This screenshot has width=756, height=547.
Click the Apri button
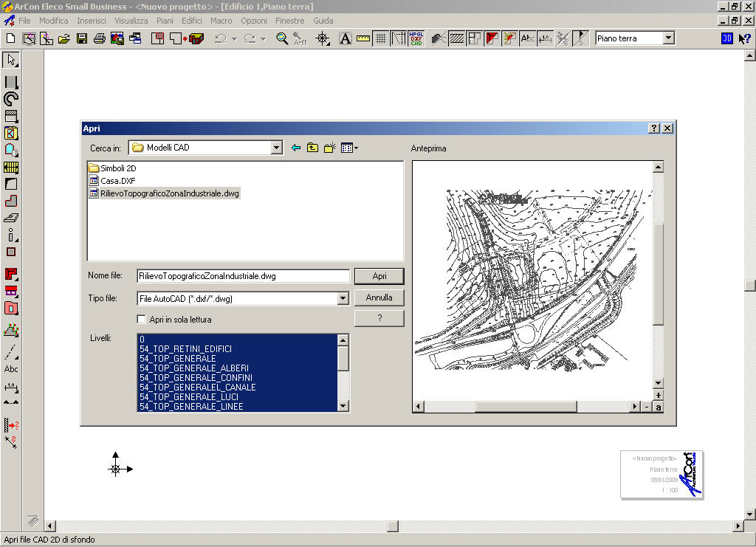coord(379,276)
